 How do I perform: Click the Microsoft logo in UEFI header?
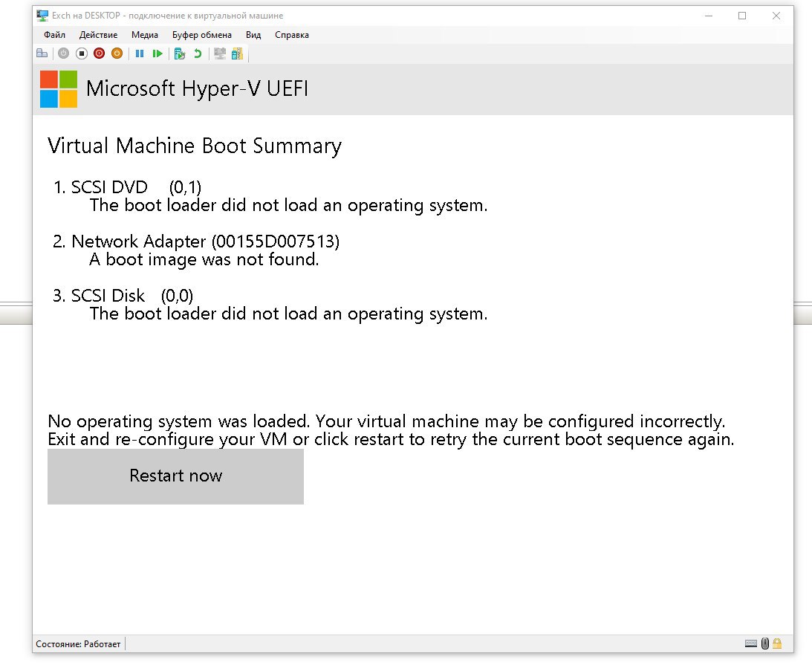click(x=59, y=89)
